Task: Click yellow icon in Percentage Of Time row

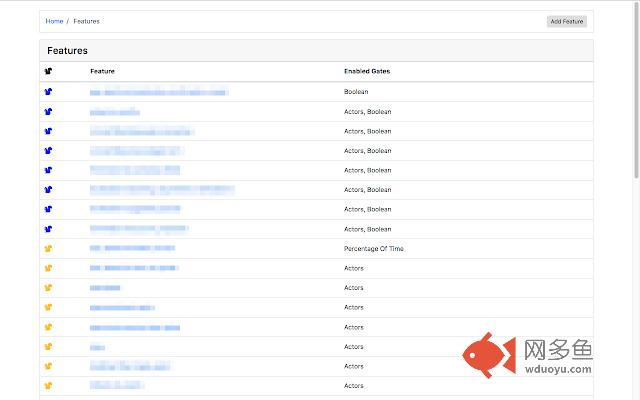Action: tap(48, 248)
